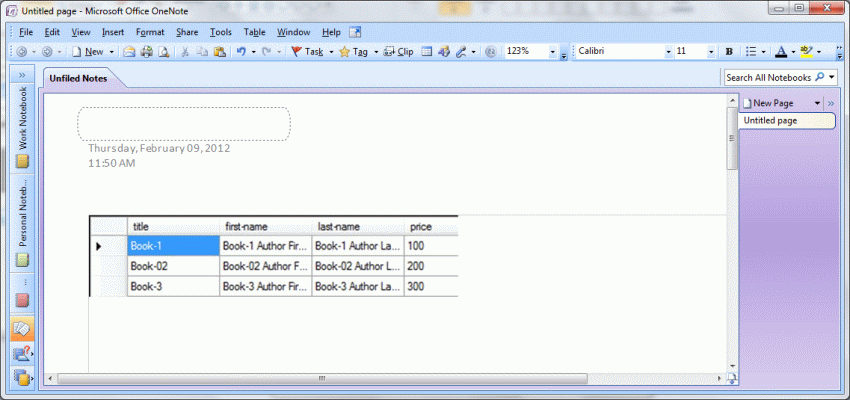Open the Calibri font name dropdown
Viewport: 850px width, 400px height.
[668, 51]
